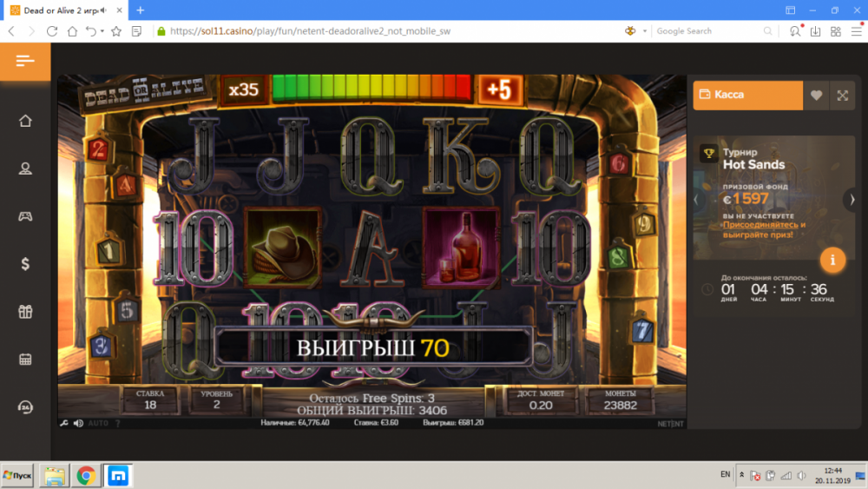Show previous tournament with left arrow
Screen dimensions: 868x489
tap(694, 200)
